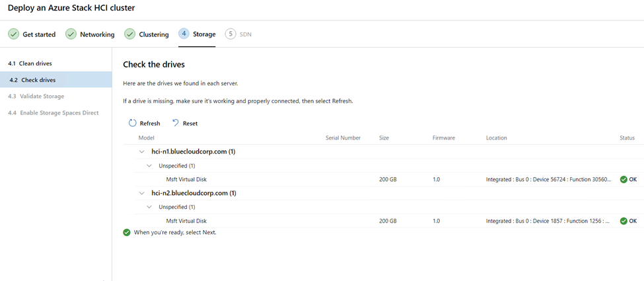
Task: Select the Msft Virtual Disk row under hci-n1
Action: click(x=383, y=179)
